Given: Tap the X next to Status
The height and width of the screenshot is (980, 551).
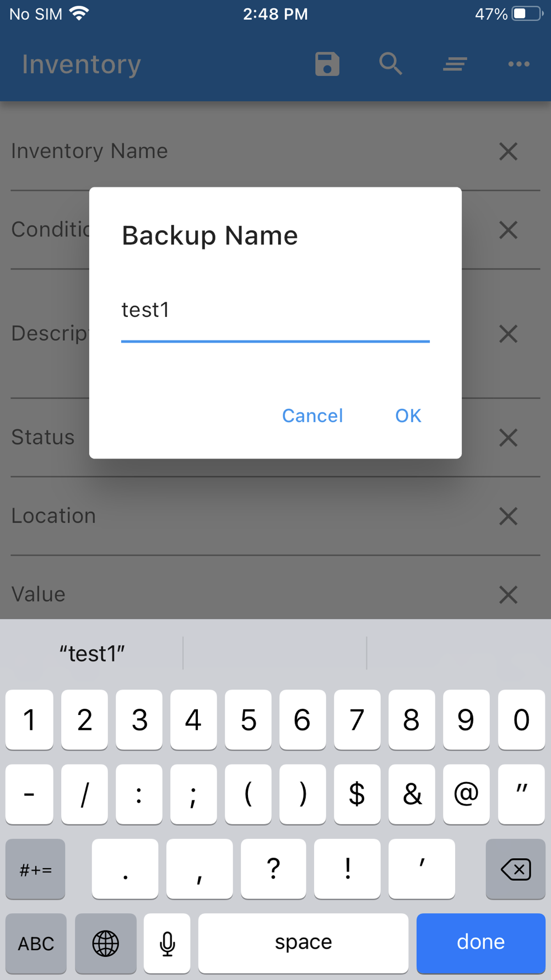Looking at the screenshot, I should (x=508, y=438).
